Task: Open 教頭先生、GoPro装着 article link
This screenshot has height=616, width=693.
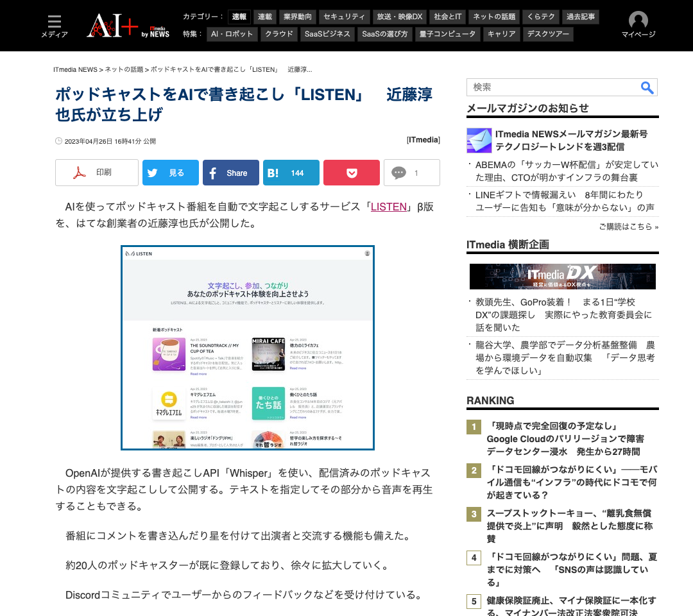Action: pyautogui.click(x=563, y=314)
